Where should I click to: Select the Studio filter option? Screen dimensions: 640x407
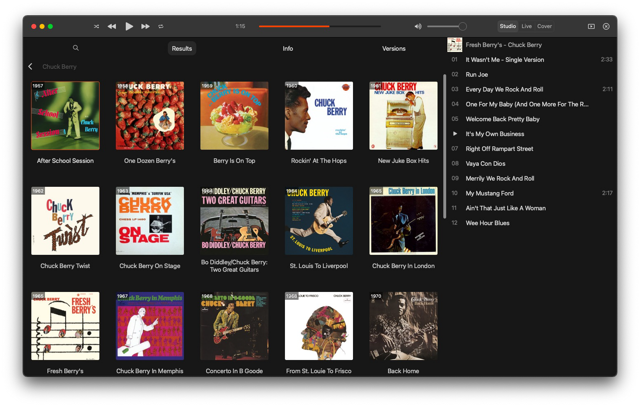(508, 26)
